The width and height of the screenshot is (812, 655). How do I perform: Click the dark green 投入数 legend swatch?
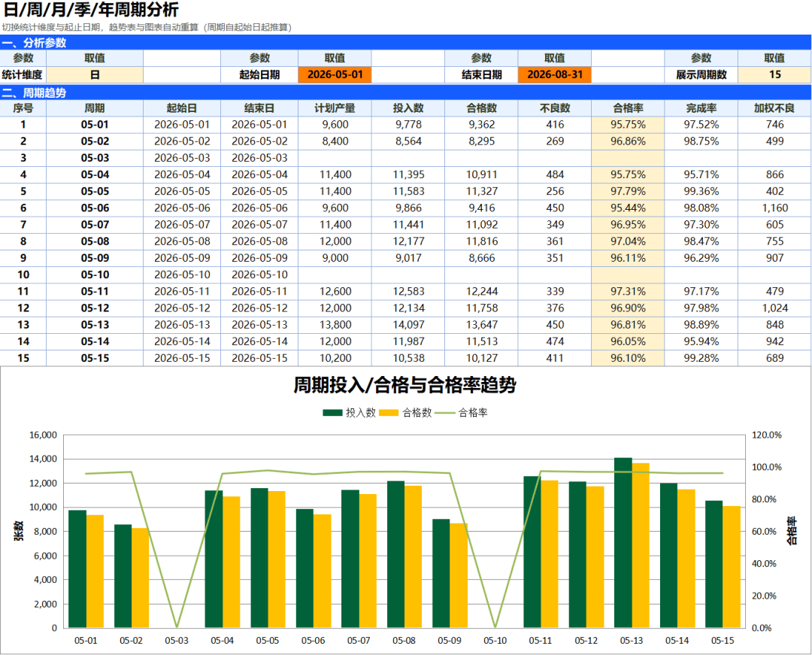(332, 413)
